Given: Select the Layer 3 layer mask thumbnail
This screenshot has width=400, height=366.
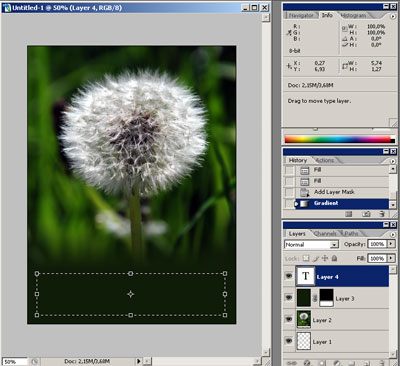Looking at the screenshot, I should pyautogui.click(x=327, y=297).
